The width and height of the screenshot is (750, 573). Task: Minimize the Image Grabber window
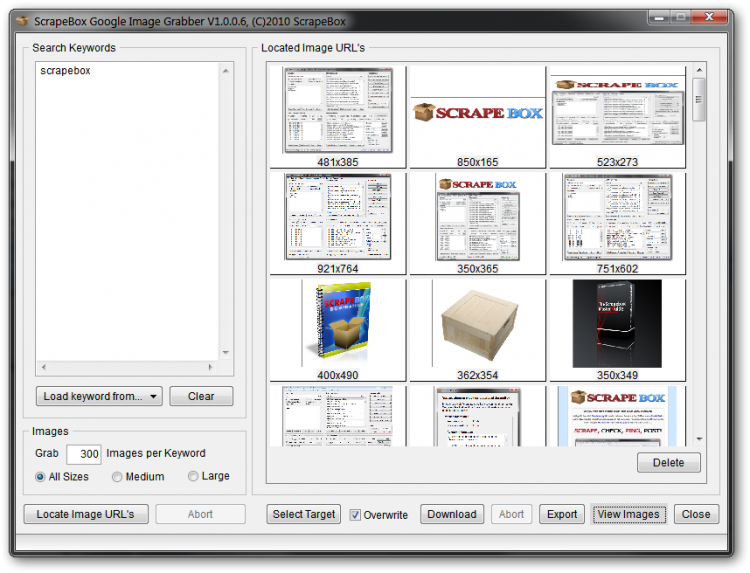[x=660, y=17]
